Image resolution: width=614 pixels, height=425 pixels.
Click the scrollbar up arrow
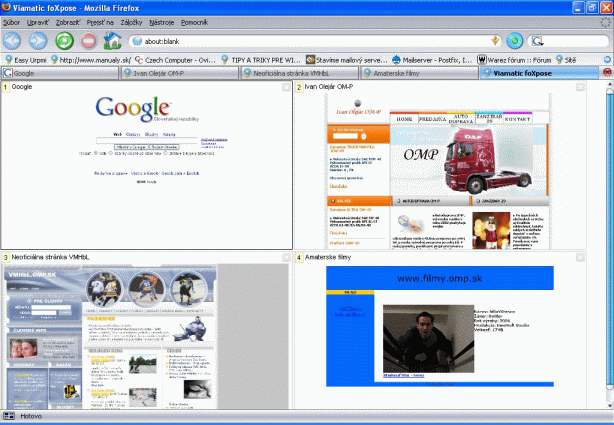(610, 84)
